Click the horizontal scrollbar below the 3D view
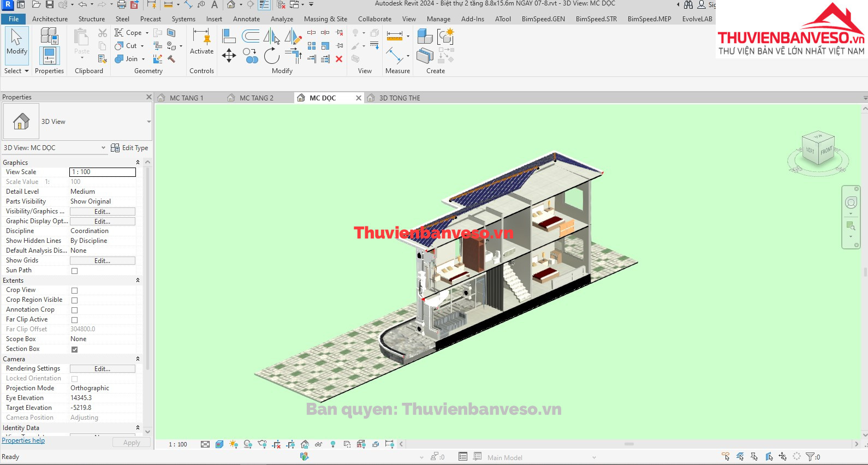Image resolution: width=868 pixels, height=465 pixels. (628, 444)
